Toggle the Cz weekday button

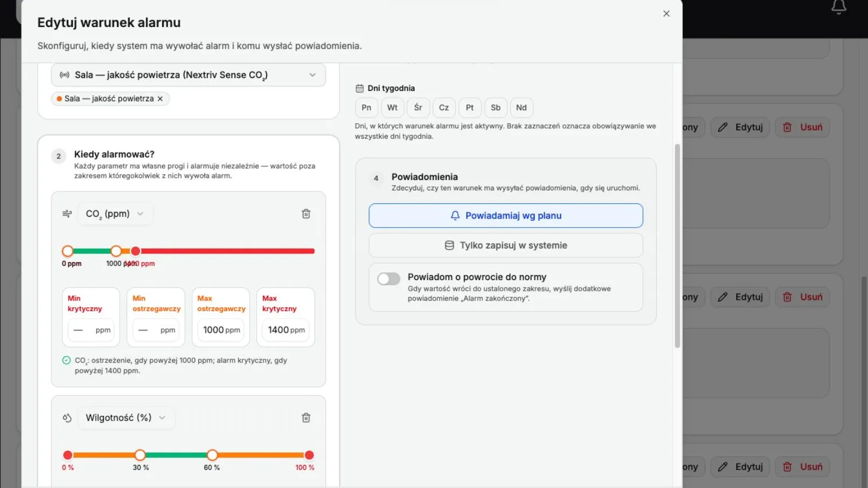click(444, 107)
